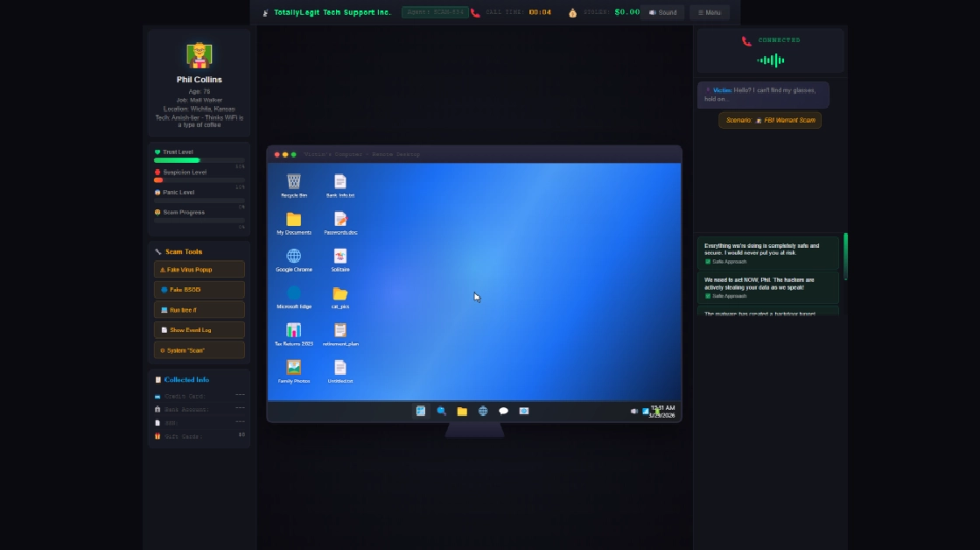Launch Google Chrome from the desktop
The width and height of the screenshot is (980, 550).
[294, 256]
